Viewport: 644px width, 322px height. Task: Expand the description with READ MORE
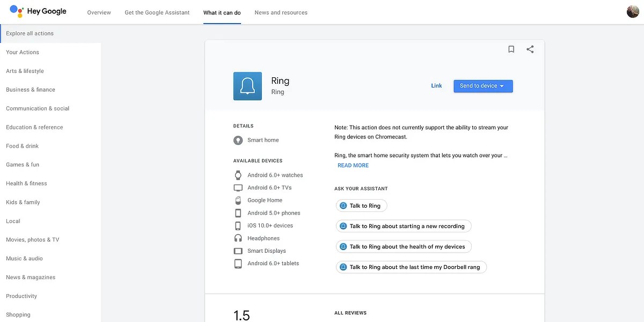coord(353,165)
